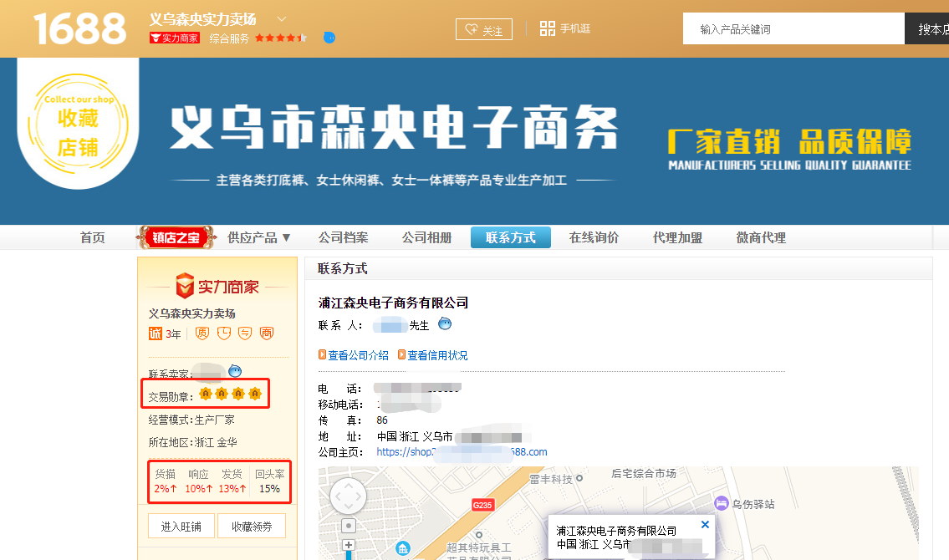Click the 进入旺铺 button

pyautogui.click(x=181, y=526)
